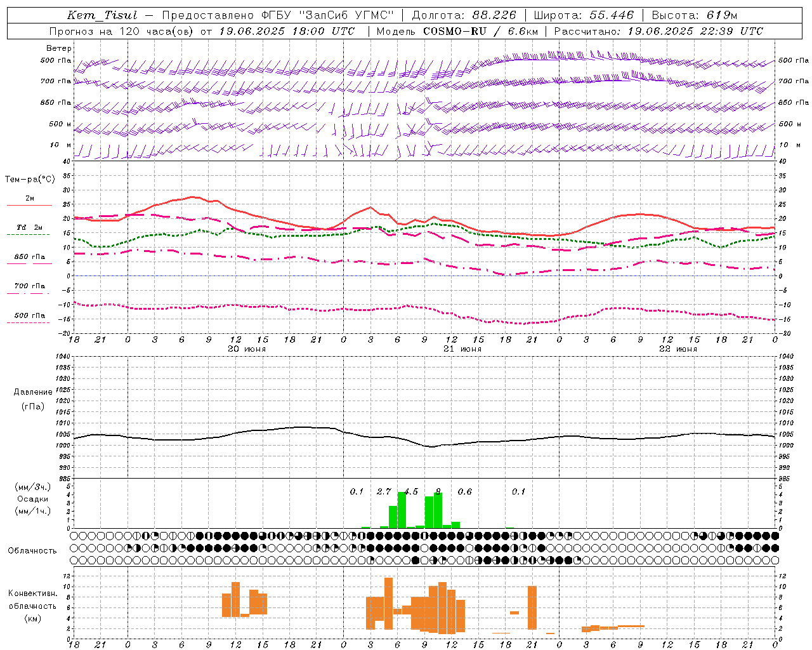The image size is (812, 650).
Task: Click the Td 2м dew point legend entry
Action: (30, 227)
